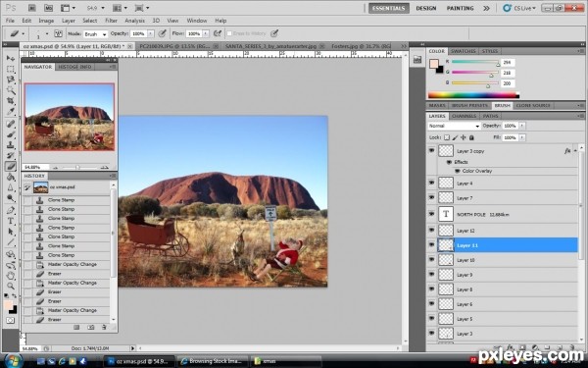Viewport: 588px width, 368px height.
Task: Toggle the Brush panel from options bar
Action: (x=58, y=33)
